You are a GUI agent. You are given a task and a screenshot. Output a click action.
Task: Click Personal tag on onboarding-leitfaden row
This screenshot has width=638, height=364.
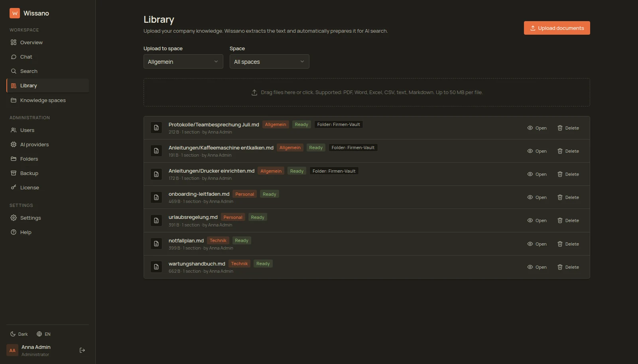pos(244,194)
